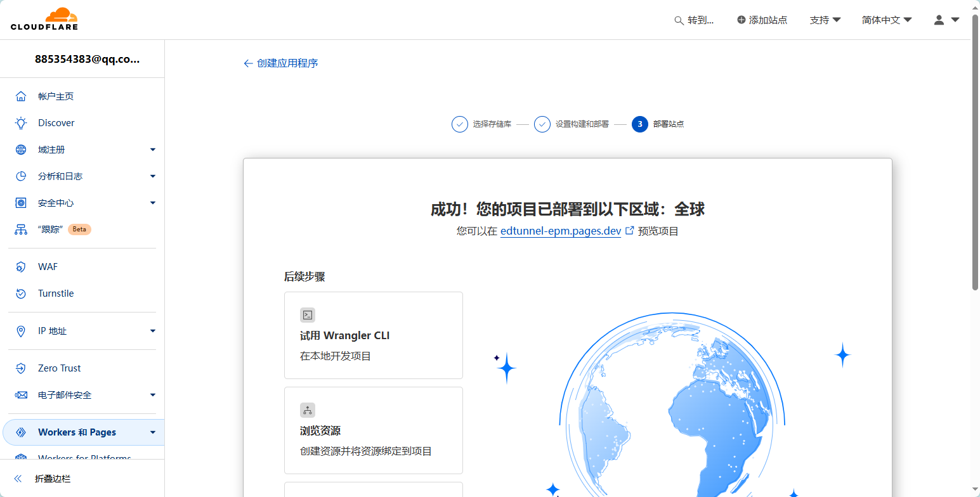Open the user account dropdown arrow
Image resolution: width=980 pixels, height=497 pixels.
click(x=955, y=20)
